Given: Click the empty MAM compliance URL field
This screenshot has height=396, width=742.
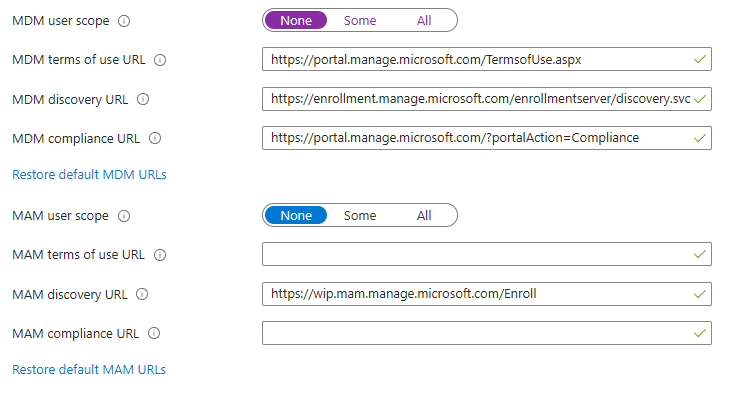Looking at the screenshot, I should [x=487, y=333].
